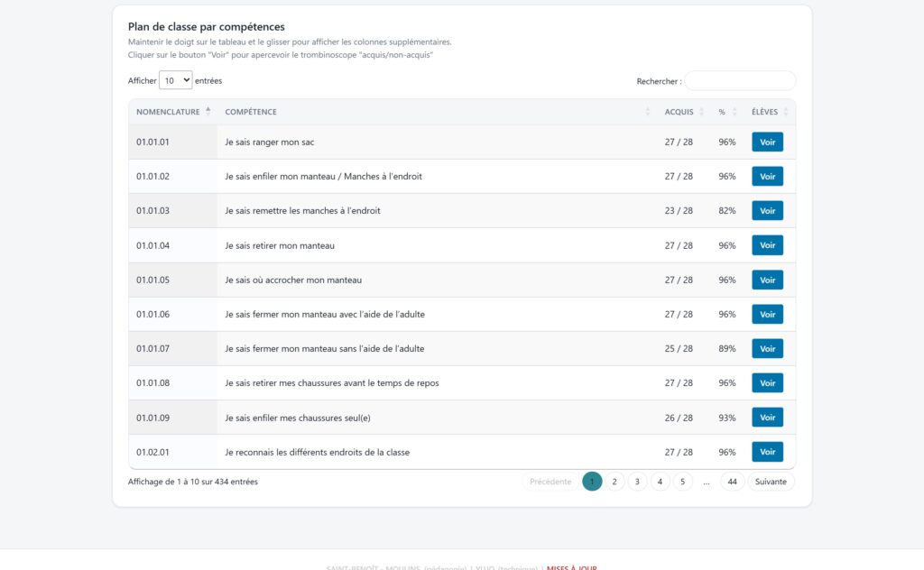Sort the table by the Acquis column
Screen dimensions: 924x570
click(x=684, y=112)
